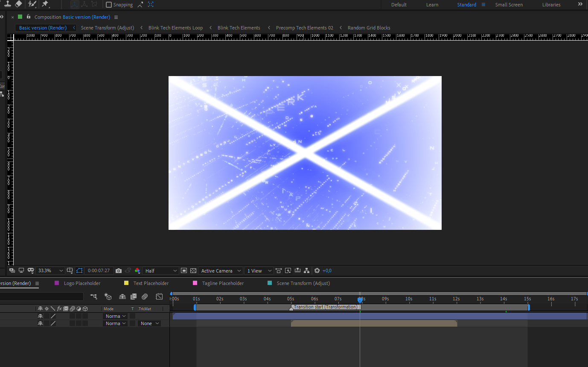
Task: Switch to the Small Screen workspace
Action: [x=509, y=5]
